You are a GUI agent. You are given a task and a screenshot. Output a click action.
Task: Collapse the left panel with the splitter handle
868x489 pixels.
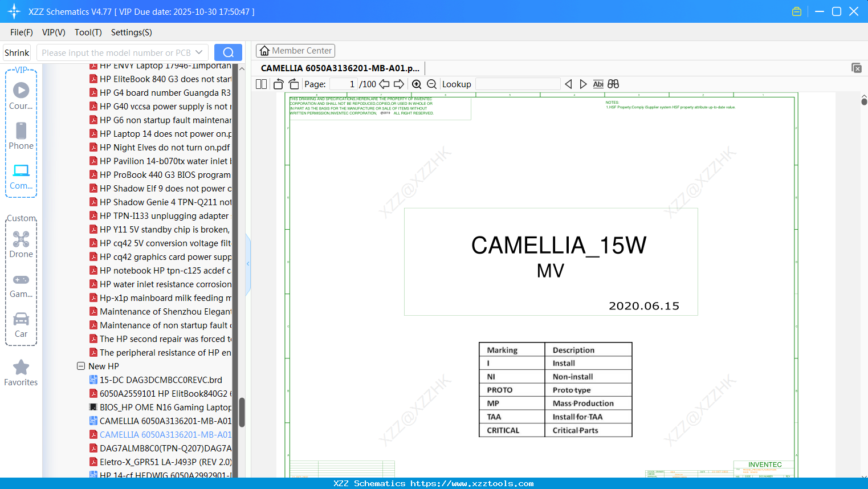[x=248, y=264]
